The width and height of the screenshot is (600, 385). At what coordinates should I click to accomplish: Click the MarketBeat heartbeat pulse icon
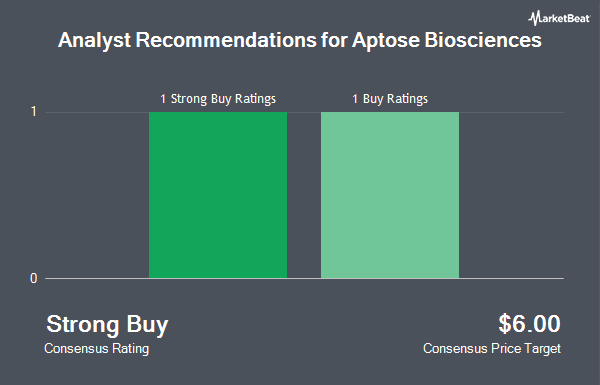pyautogui.click(x=533, y=18)
